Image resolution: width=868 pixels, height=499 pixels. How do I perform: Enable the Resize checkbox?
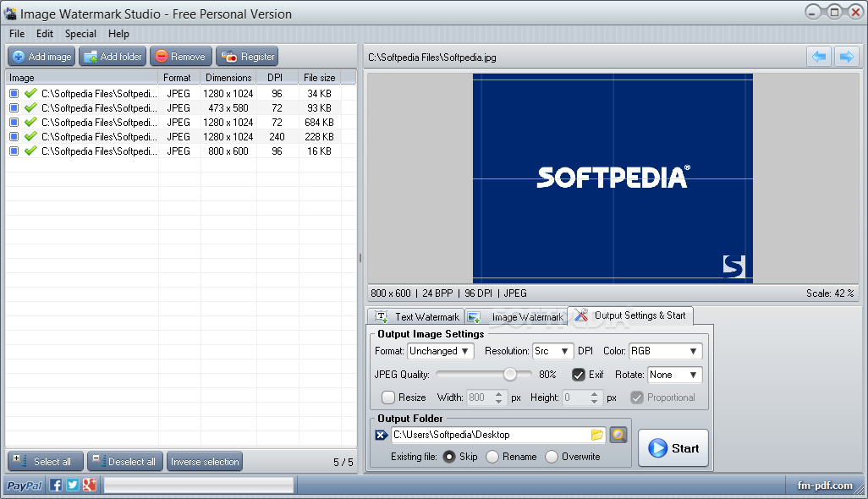point(388,398)
